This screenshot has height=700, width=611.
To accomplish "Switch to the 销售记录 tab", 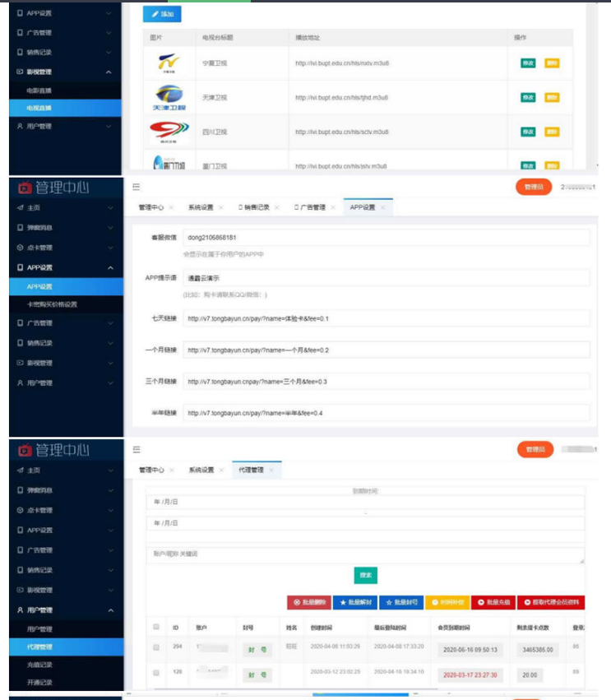I will (254, 207).
